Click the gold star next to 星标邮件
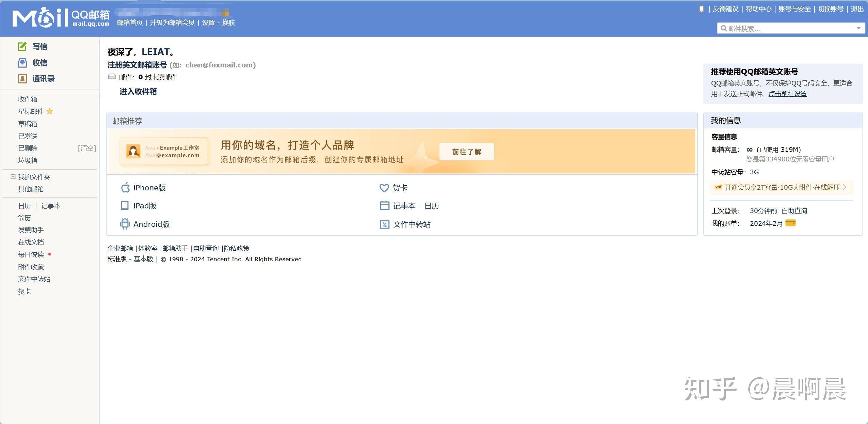The image size is (868, 424). pyautogui.click(x=50, y=111)
